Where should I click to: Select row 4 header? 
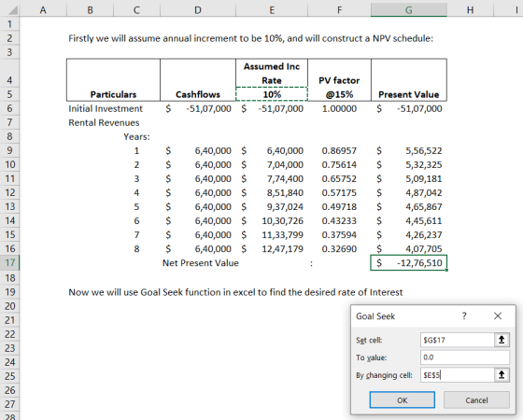click(9, 73)
